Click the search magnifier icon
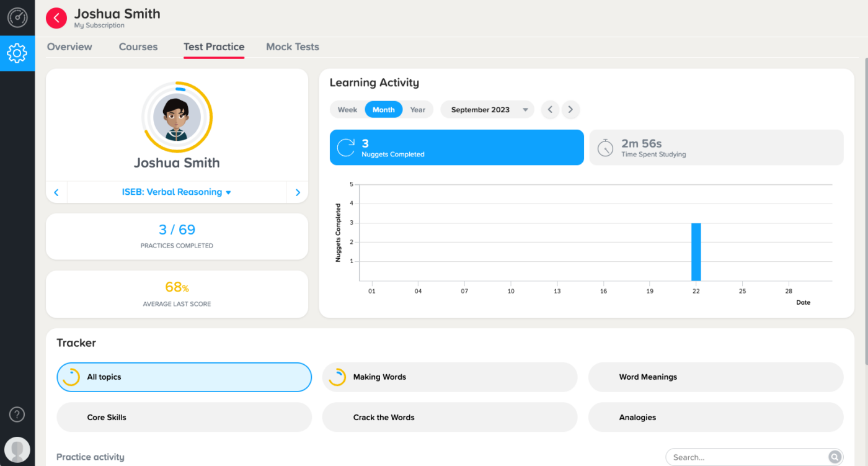 coord(836,457)
